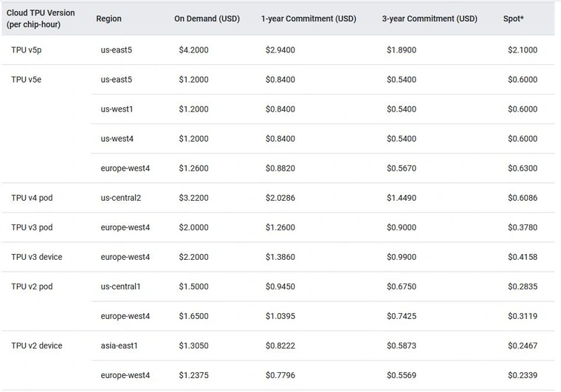The image size is (561, 392).
Task: Select the $0.2339 spot price
Action: [x=523, y=375]
